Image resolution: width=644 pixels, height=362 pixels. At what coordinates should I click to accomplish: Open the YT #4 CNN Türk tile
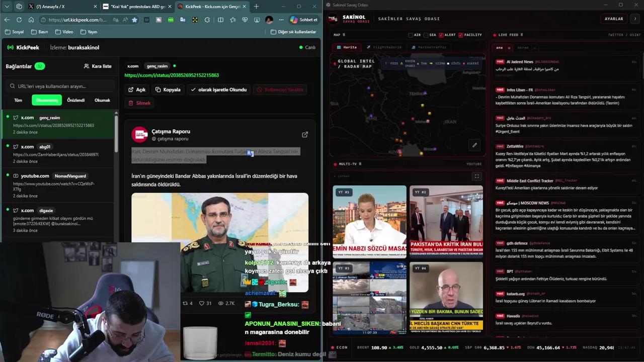(446, 298)
